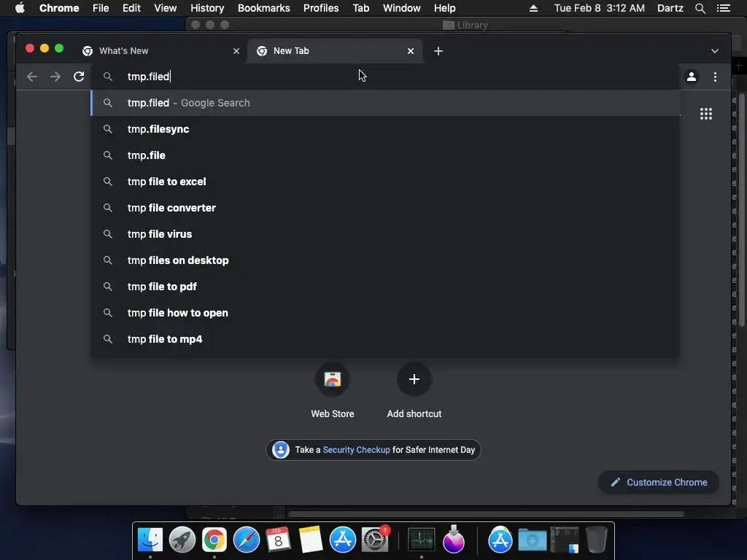Close the New Tab tab
This screenshot has height=560, width=747.
click(x=411, y=51)
